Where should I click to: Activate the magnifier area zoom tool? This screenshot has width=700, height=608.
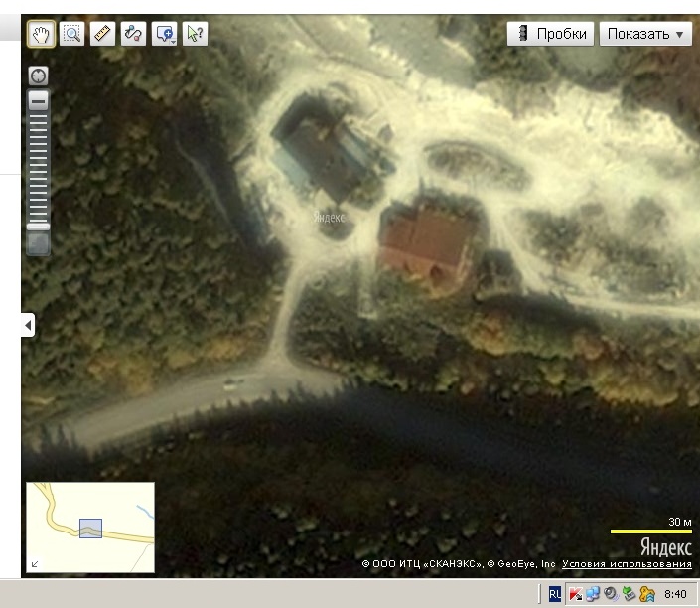(71, 33)
